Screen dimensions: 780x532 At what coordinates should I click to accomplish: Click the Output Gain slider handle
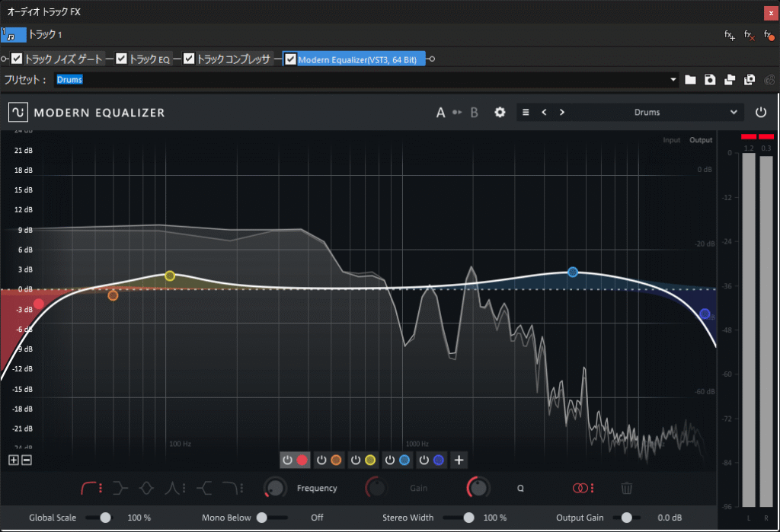click(626, 518)
